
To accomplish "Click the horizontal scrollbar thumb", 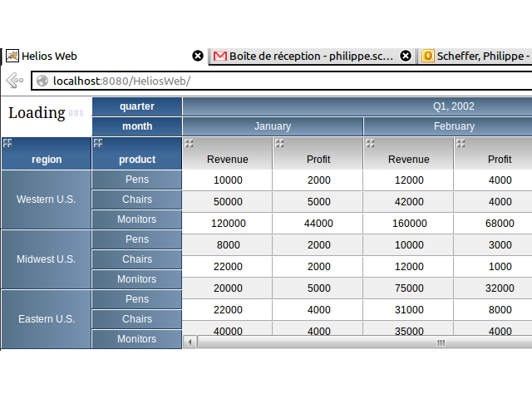I will point(441,342).
